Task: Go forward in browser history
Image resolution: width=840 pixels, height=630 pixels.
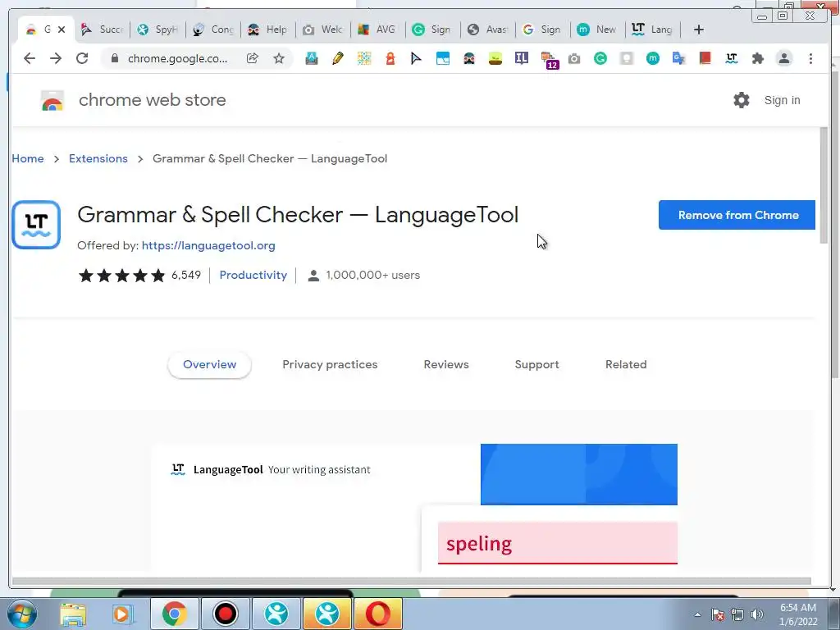Action: coord(56,58)
